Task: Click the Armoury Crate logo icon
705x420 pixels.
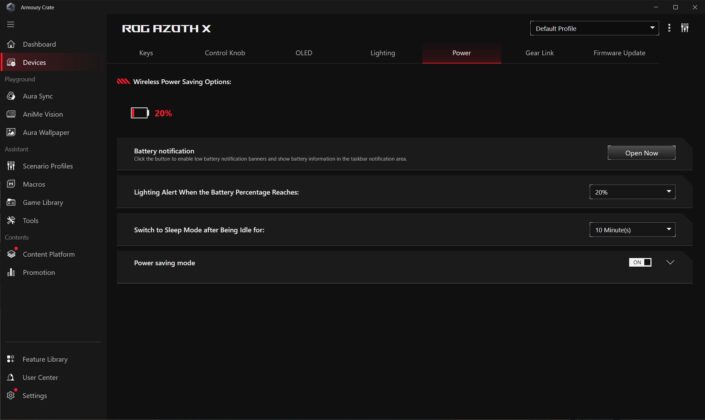Action: [11, 7]
